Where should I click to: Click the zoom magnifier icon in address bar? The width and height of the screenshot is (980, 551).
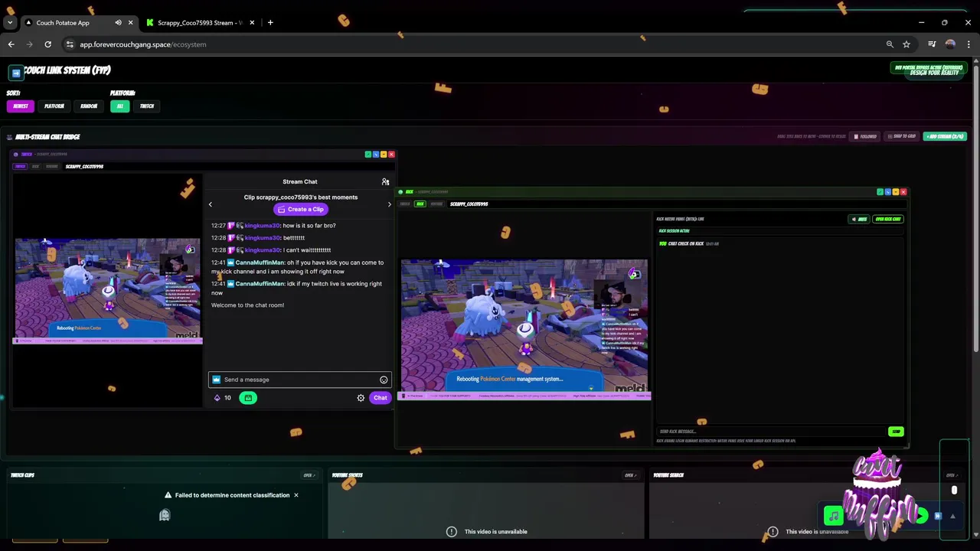[x=890, y=44]
